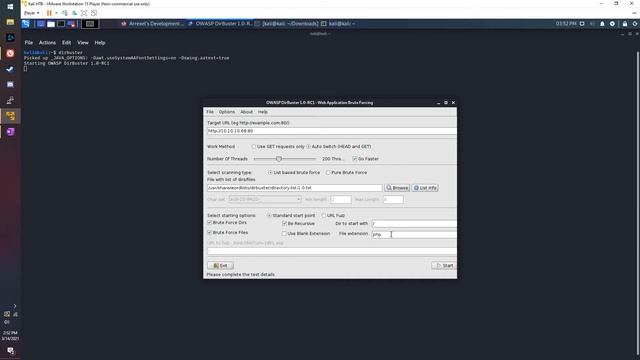Viewport: 640px width, 360px height.
Task: Open Kali notifications bell icon
Action: 602,24
